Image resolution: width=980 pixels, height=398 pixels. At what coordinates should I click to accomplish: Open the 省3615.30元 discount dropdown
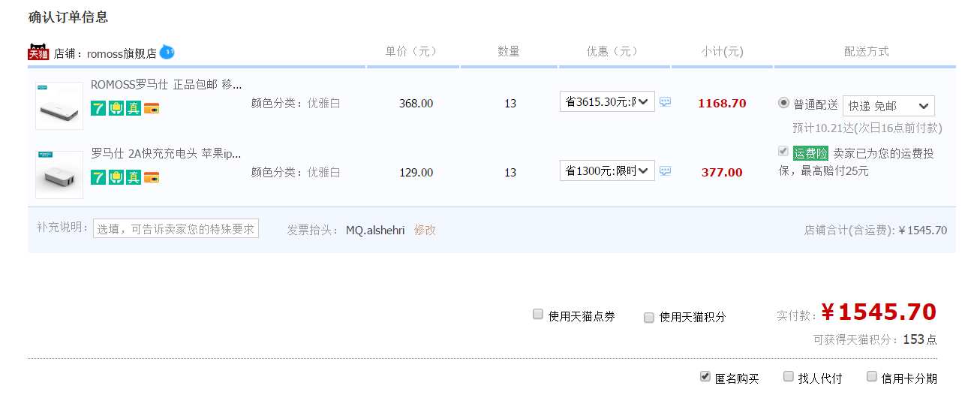pos(607,102)
